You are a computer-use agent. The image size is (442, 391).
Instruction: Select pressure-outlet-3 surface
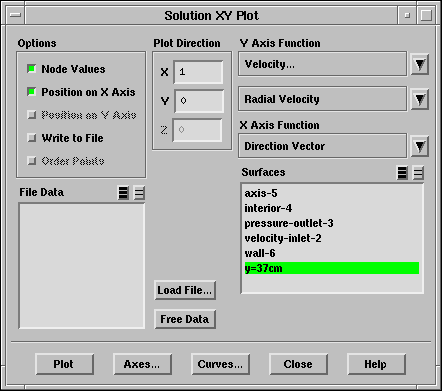coord(332,223)
